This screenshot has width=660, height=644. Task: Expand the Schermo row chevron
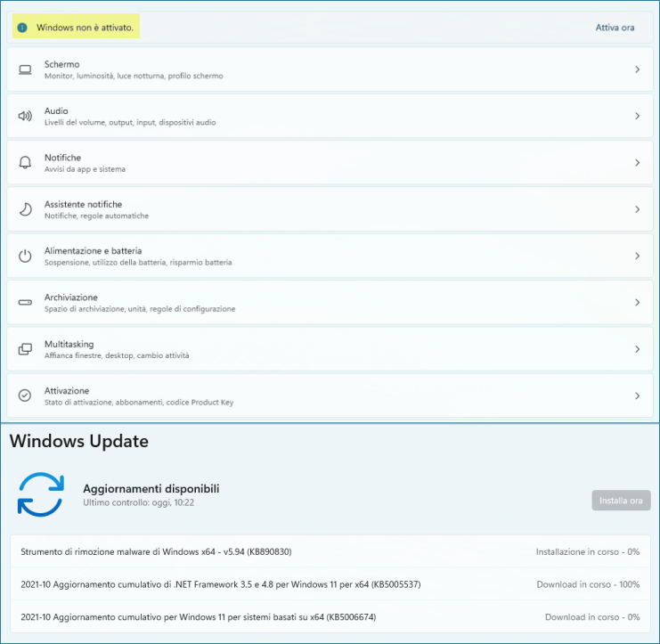pos(637,69)
